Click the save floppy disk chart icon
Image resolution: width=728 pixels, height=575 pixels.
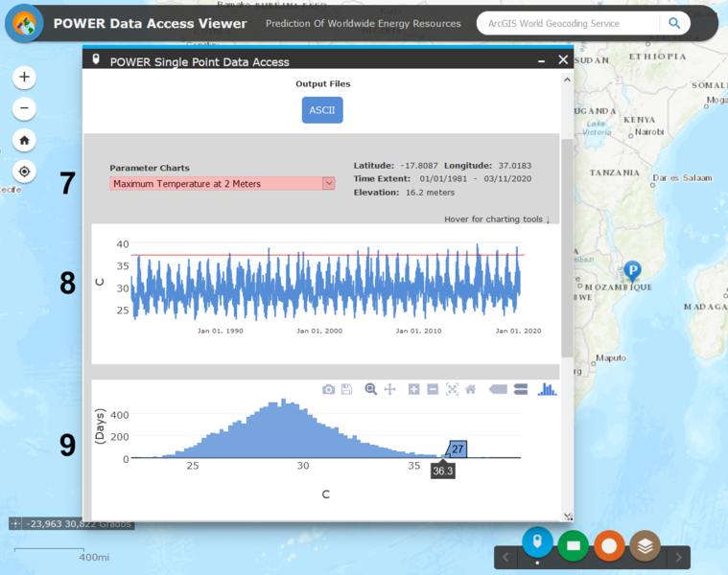click(346, 389)
